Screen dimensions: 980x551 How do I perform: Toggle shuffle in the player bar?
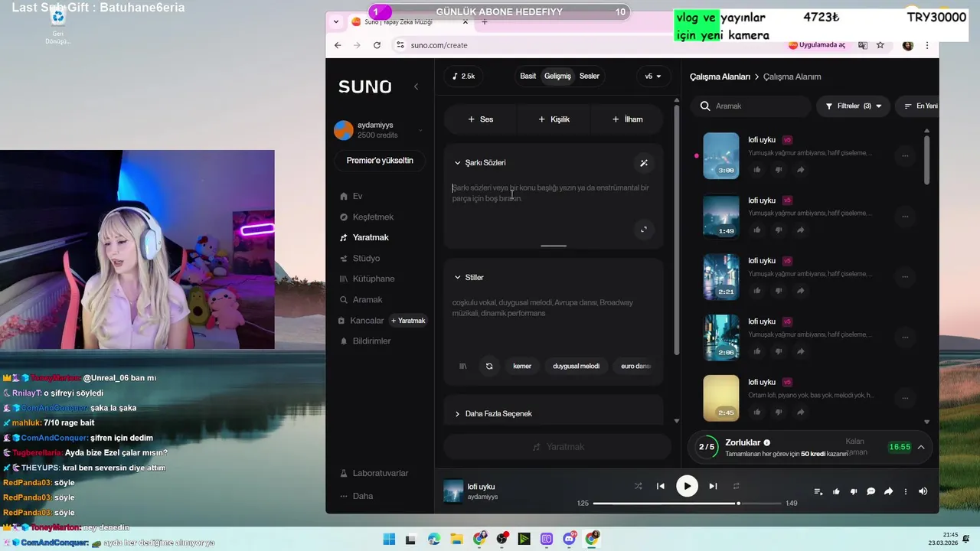click(x=638, y=486)
